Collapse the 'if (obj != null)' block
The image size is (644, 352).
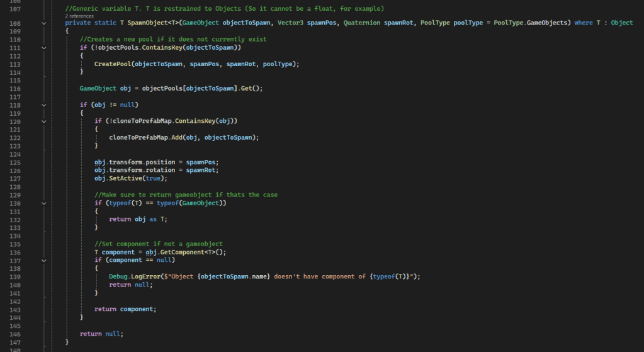pyautogui.click(x=43, y=105)
